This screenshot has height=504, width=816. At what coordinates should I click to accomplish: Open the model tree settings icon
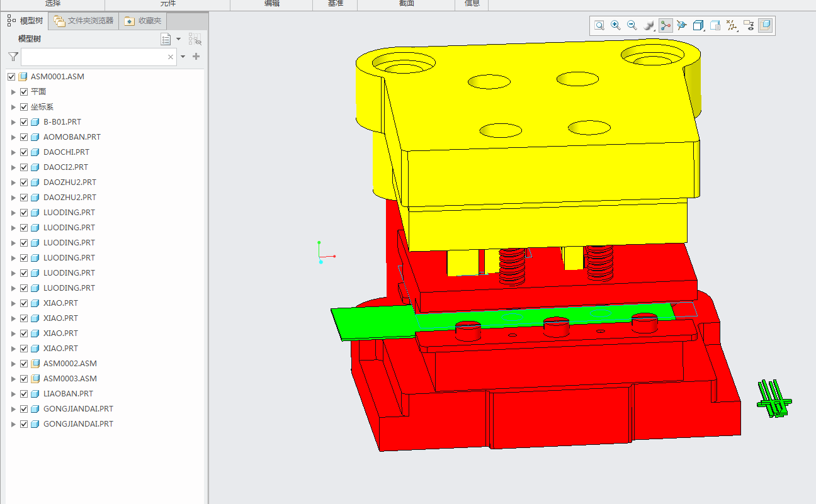pyautogui.click(x=166, y=40)
